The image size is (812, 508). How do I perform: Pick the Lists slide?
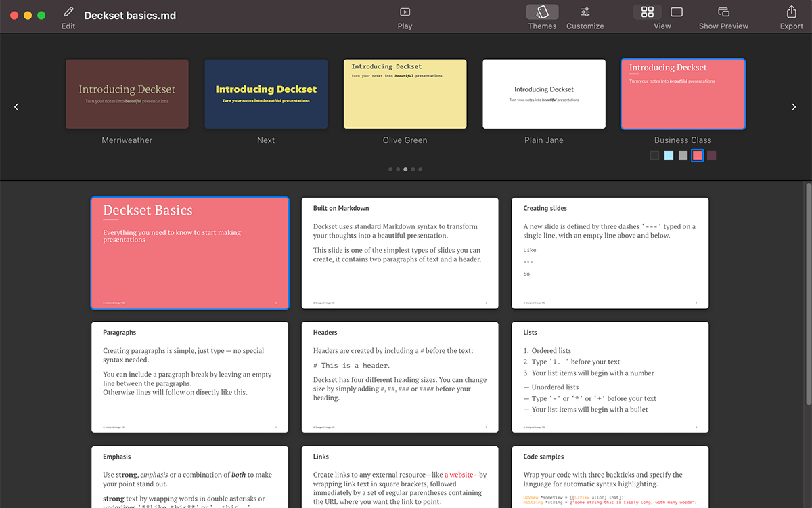(610, 377)
